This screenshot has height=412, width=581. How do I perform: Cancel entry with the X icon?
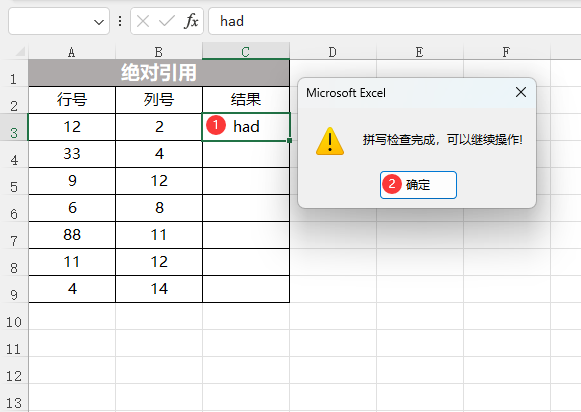pos(143,21)
